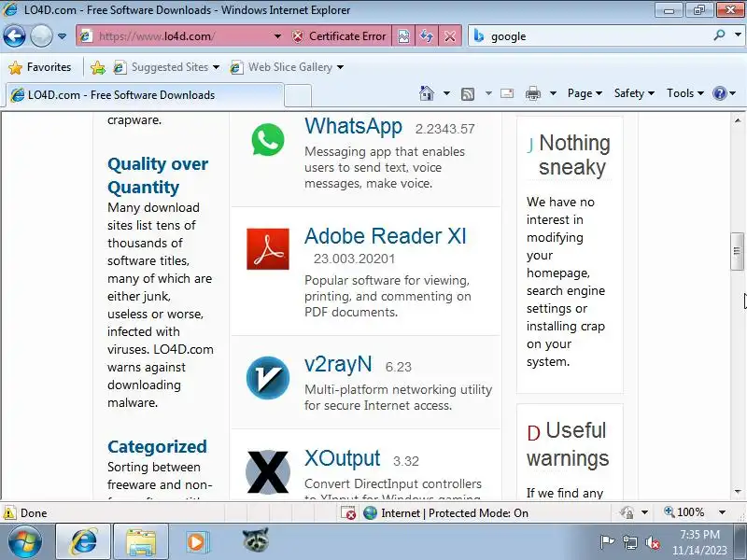The image size is (747, 560).
Task: Click the Print icon
Action: (x=532, y=93)
